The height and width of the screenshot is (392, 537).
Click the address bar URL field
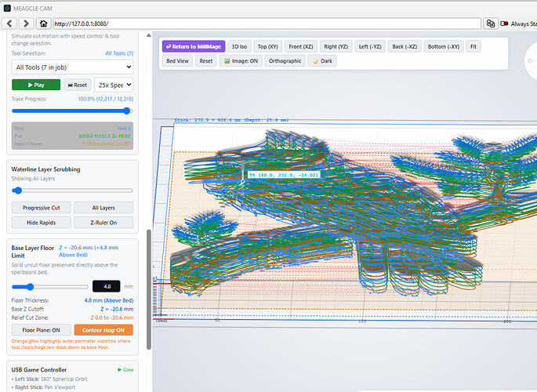267,24
